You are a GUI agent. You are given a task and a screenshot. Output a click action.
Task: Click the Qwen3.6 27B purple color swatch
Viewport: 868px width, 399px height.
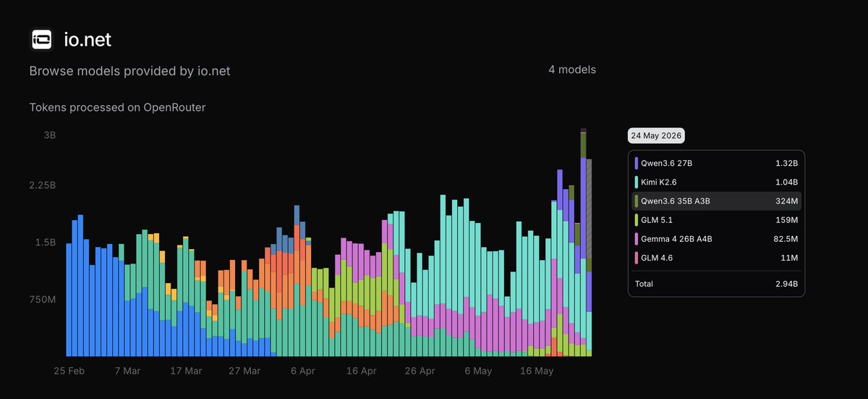pyautogui.click(x=637, y=164)
